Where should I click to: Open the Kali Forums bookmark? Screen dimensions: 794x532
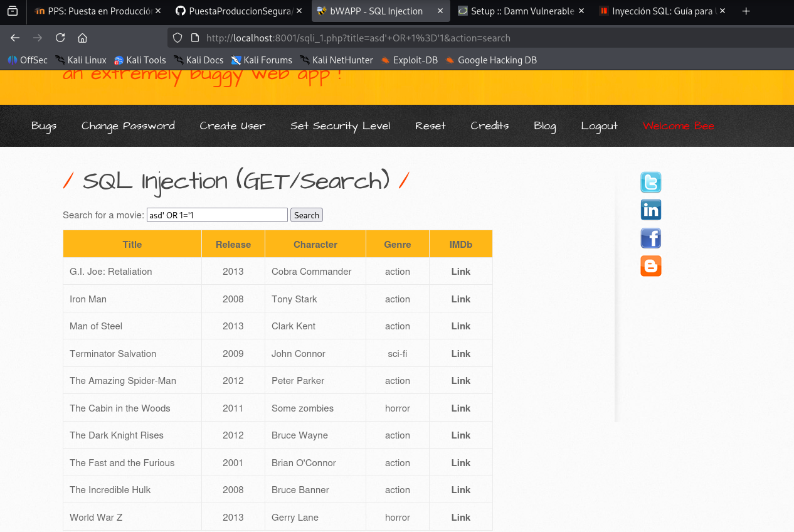[x=262, y=60]
